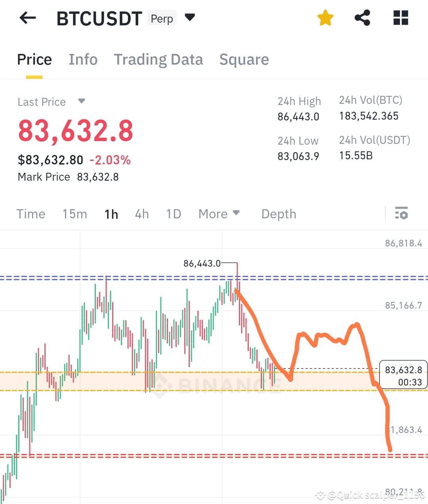Open the share icon
This screenshot has width=428, height=504.
tap(362, 17)
